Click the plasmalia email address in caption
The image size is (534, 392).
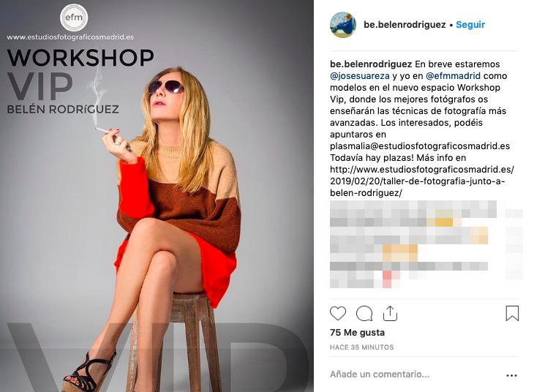pos(420,146)
